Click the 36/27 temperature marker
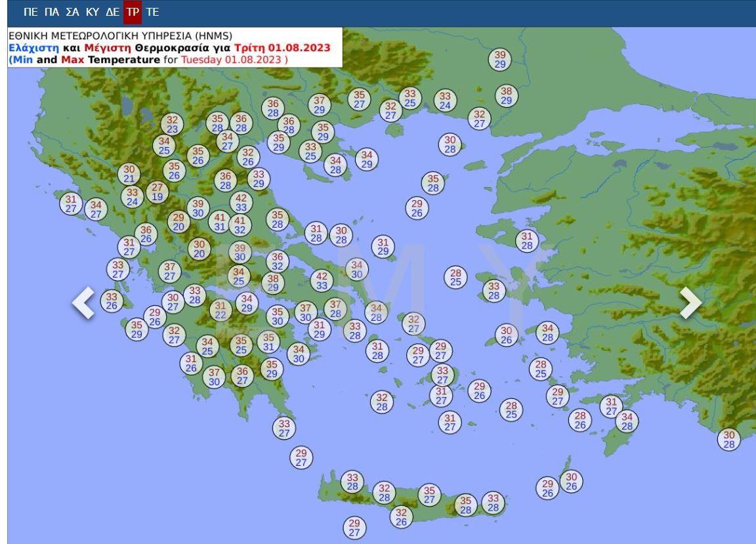The image size is (756, 544). 242,376
